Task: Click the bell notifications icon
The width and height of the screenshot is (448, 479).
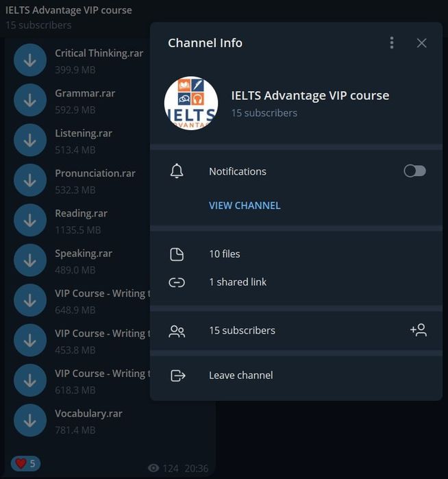Action: pyautogui.click(x=177, y=171)
